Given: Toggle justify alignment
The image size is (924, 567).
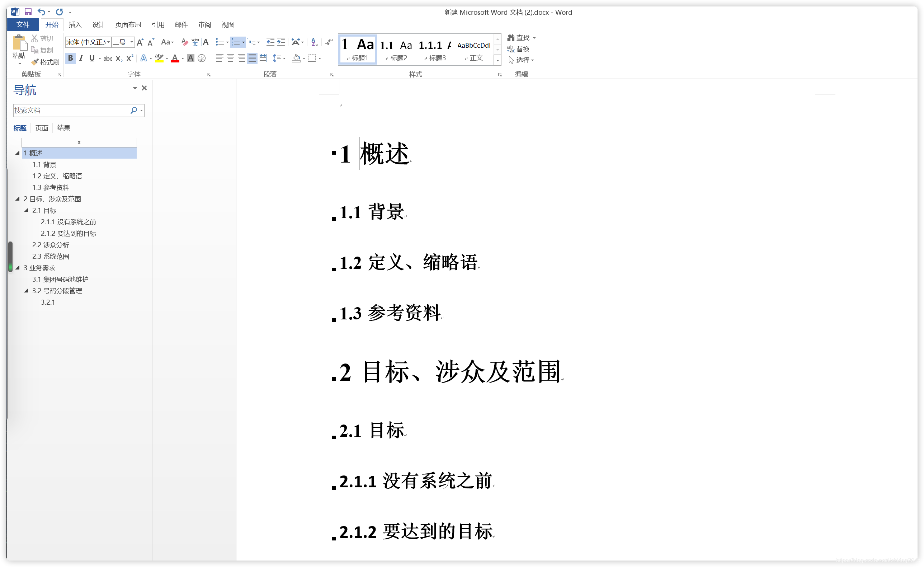Looking at the screenshot, I should click(253, 58).
